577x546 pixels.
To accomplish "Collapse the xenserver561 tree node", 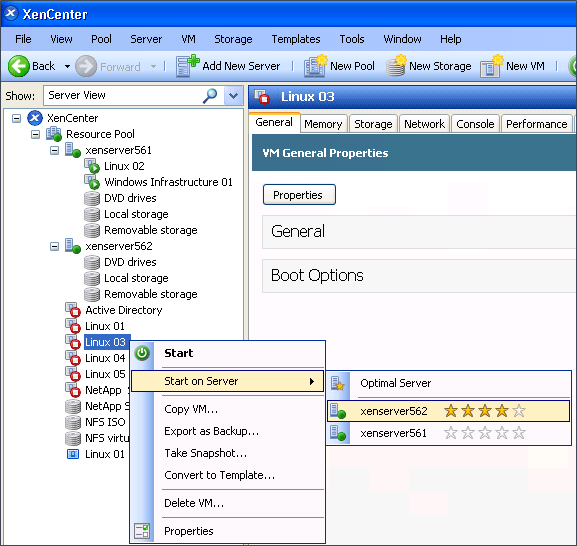I will (x=54, y=150).
